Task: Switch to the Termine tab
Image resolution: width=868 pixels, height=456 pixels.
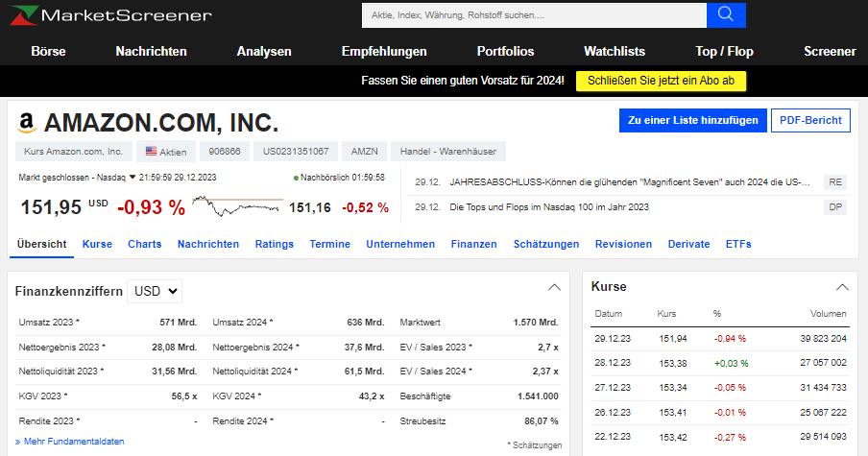Action: (x=330, y=244)
